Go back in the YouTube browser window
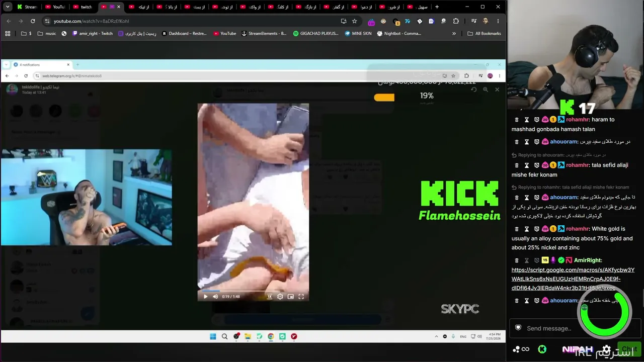 9,21
